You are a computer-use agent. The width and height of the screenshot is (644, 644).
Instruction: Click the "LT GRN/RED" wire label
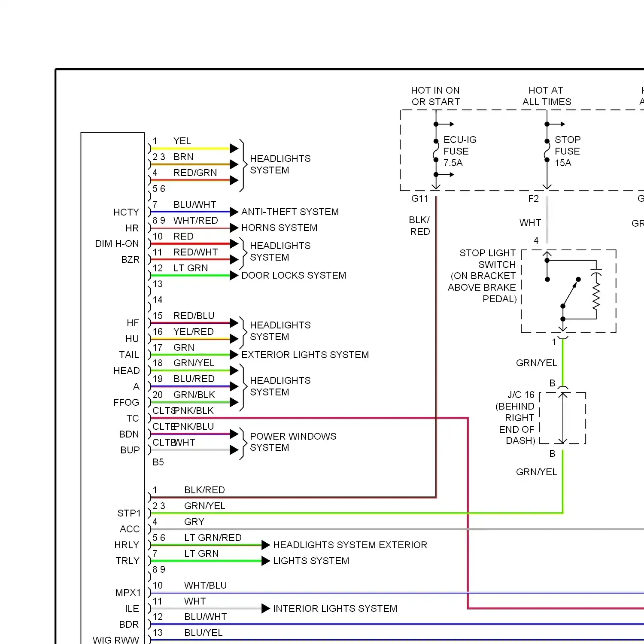click(213, 538)
